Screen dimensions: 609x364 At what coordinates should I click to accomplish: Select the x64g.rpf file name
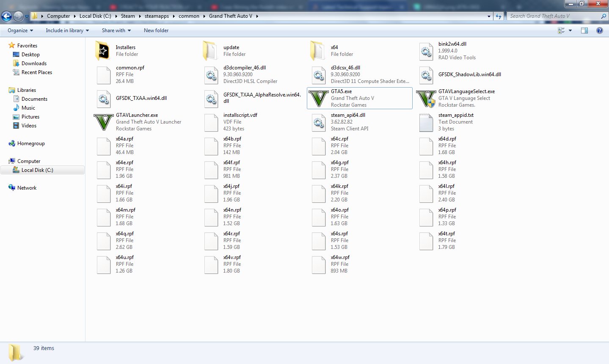(x=340, y=163)
